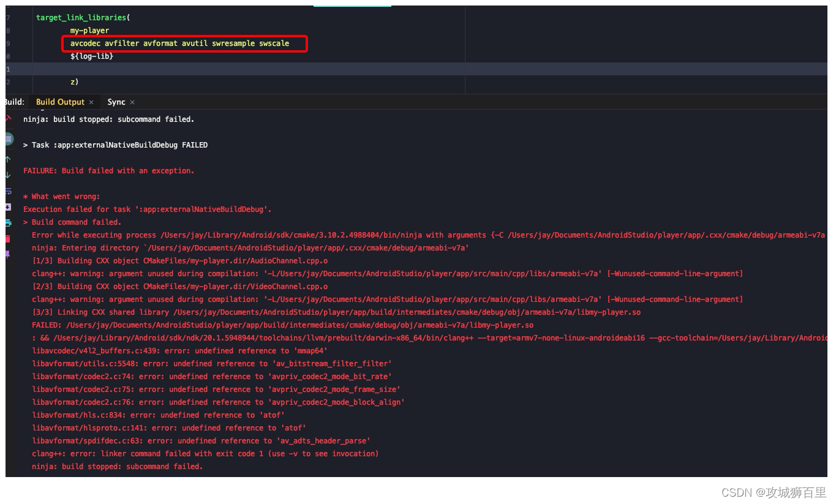Click the 'av_bitstream_filter_filter' error line
Viewport: 836px width, 504px height.
(x=212, y=364)
